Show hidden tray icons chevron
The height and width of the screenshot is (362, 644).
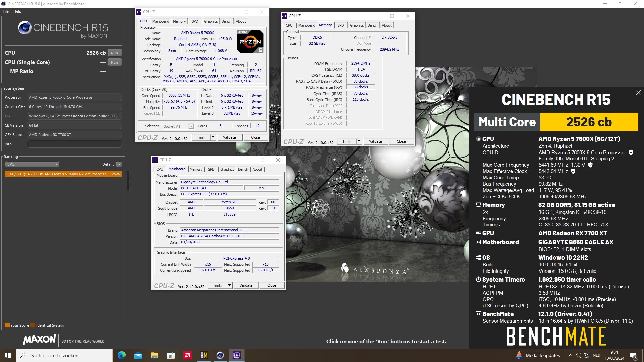coord(570,355)
